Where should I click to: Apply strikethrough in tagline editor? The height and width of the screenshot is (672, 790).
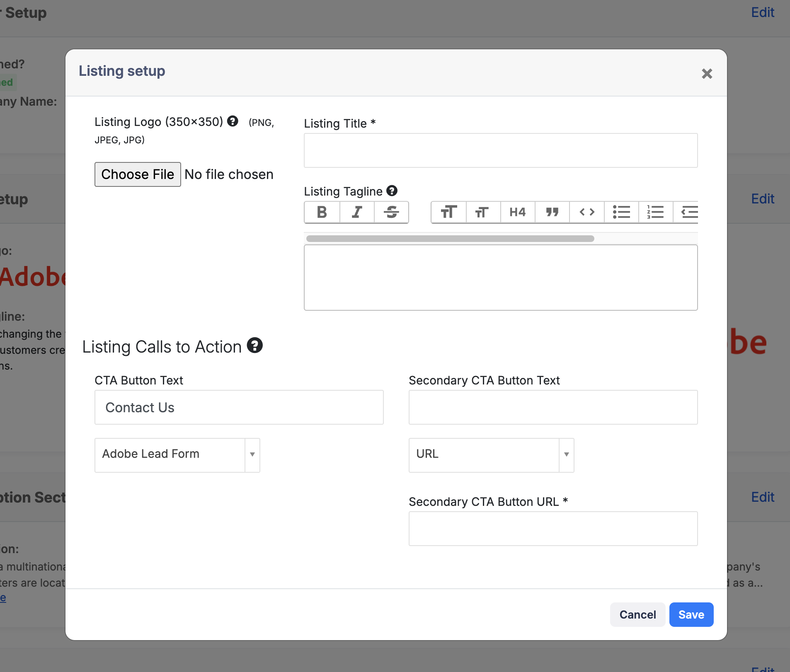click(x=391, y=212)
